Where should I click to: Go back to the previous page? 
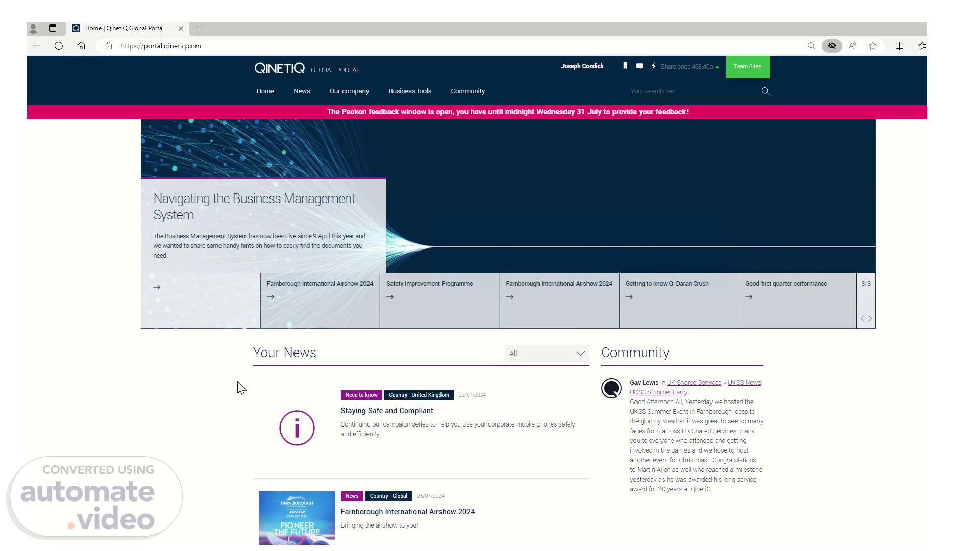tap(36, 46)
